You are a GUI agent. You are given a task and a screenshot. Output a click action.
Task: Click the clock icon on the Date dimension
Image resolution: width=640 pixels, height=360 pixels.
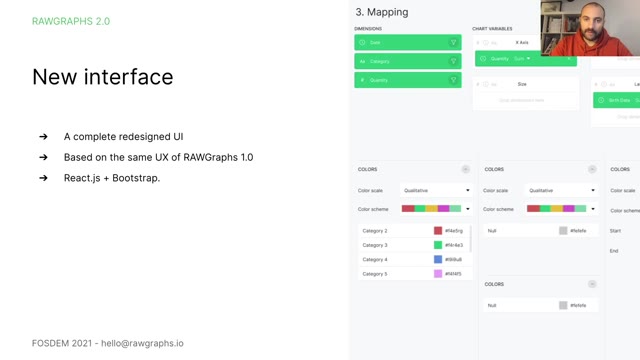[362, 42]
